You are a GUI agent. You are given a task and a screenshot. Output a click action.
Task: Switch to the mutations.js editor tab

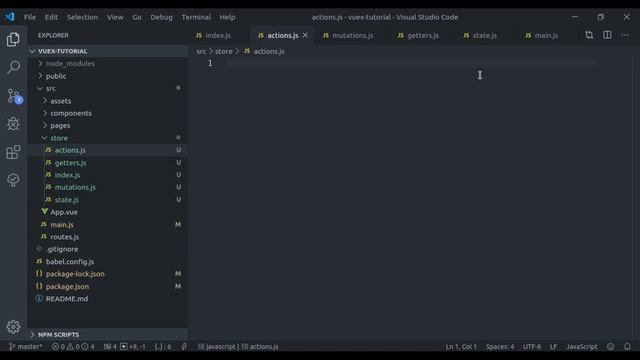click(x=353, y=36)
